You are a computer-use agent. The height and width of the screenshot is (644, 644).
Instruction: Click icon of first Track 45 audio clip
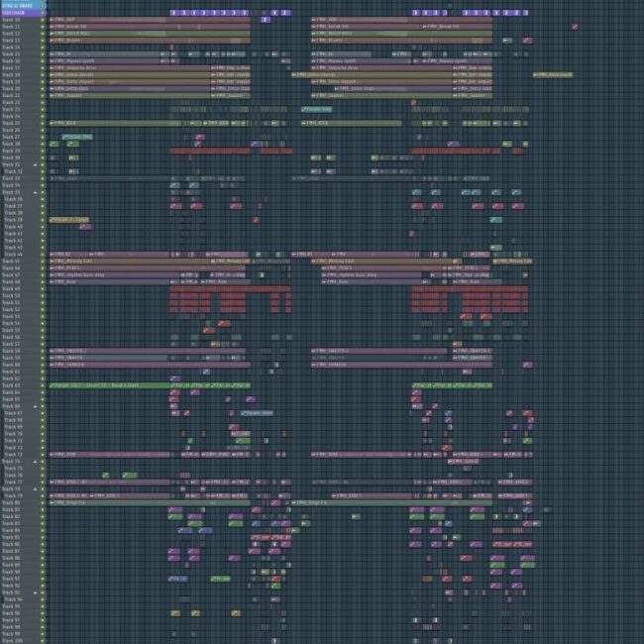point(53,261)
